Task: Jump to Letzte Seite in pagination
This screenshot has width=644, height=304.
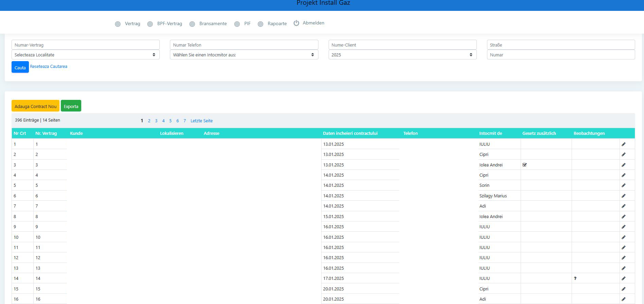Action: point(202,121)
